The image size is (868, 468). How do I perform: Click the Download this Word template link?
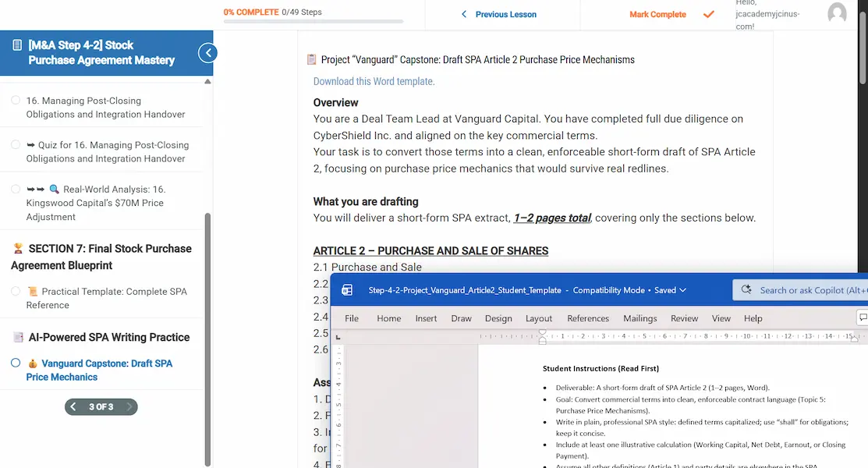[374, 81]
